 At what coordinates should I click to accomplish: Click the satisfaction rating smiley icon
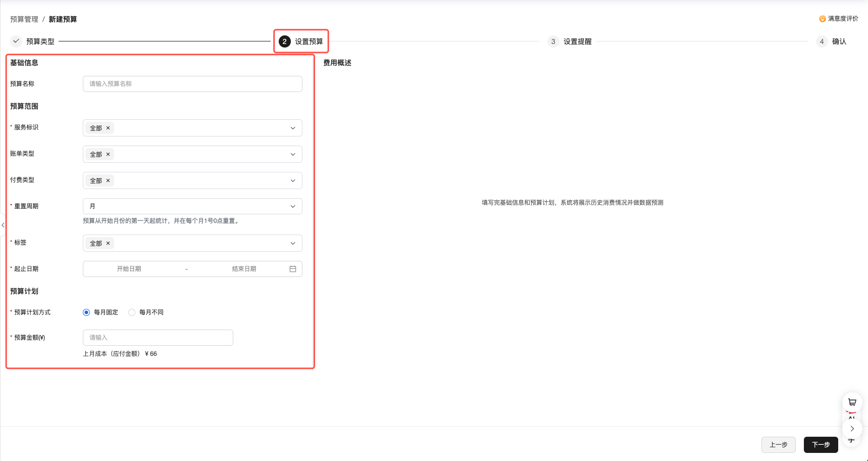click(822, 19)
